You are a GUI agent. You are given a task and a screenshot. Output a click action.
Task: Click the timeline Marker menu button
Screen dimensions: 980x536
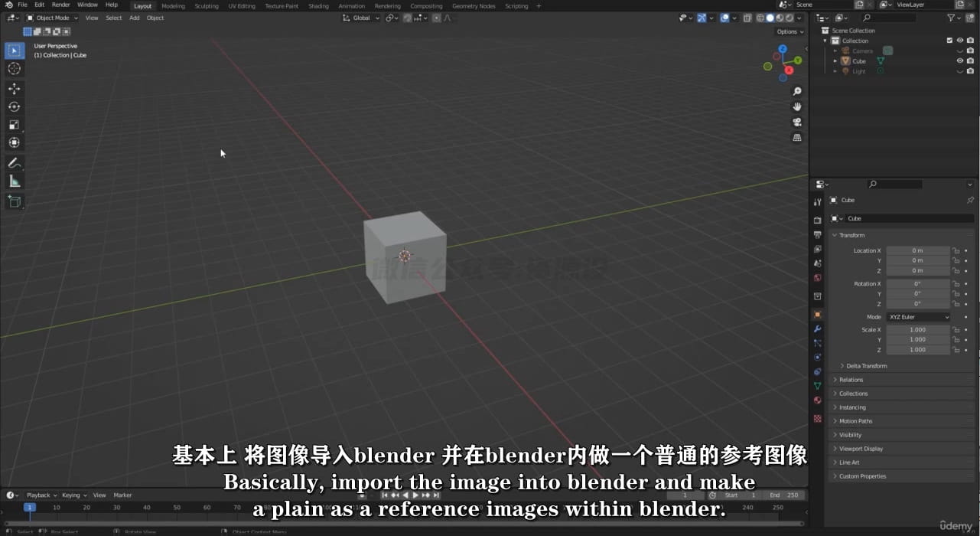[122, 495]
